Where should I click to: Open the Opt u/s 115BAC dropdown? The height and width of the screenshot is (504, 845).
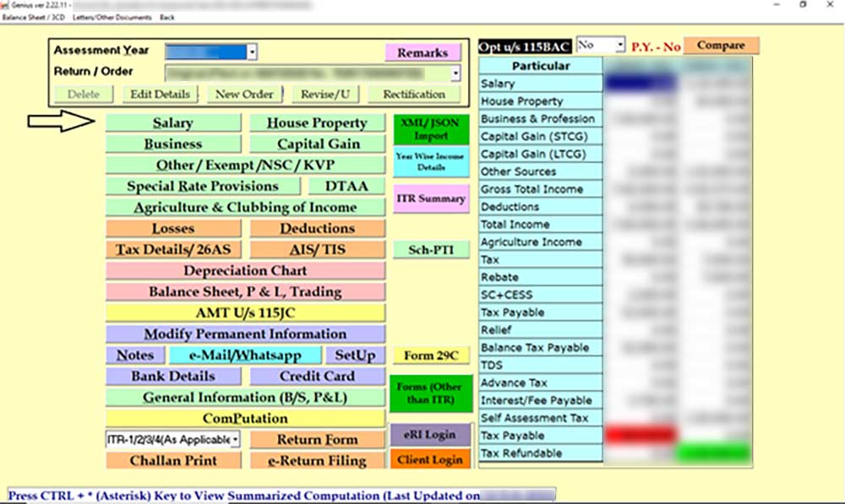click(x=619, y=45)
